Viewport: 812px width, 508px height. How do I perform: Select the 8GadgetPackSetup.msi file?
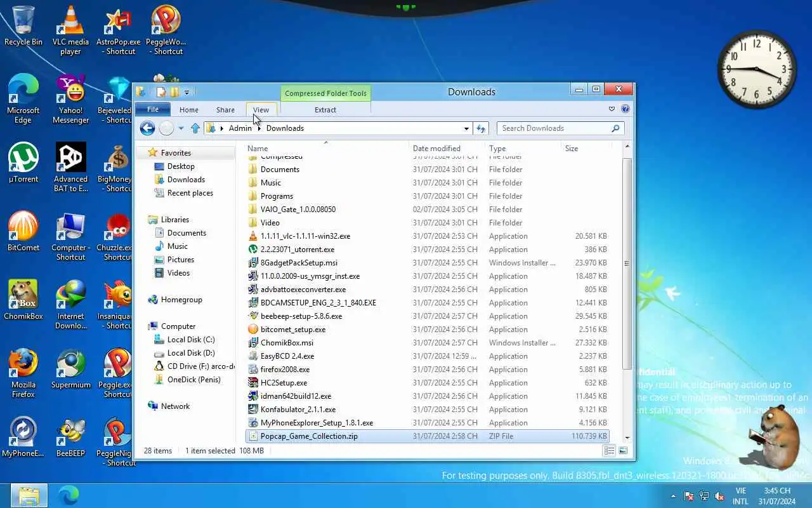click(x=427, y=263)
